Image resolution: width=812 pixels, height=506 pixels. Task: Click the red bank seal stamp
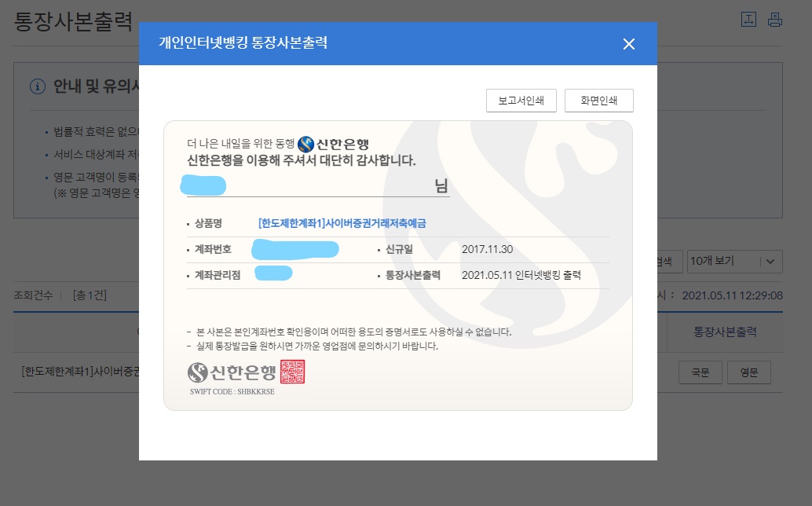[293, 372]
